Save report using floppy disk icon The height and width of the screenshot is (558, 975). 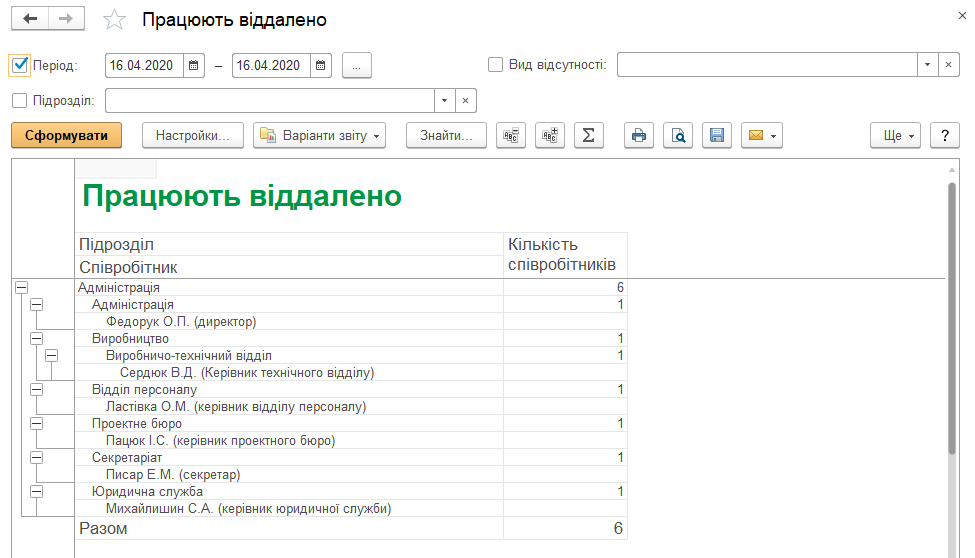[716, 136]
